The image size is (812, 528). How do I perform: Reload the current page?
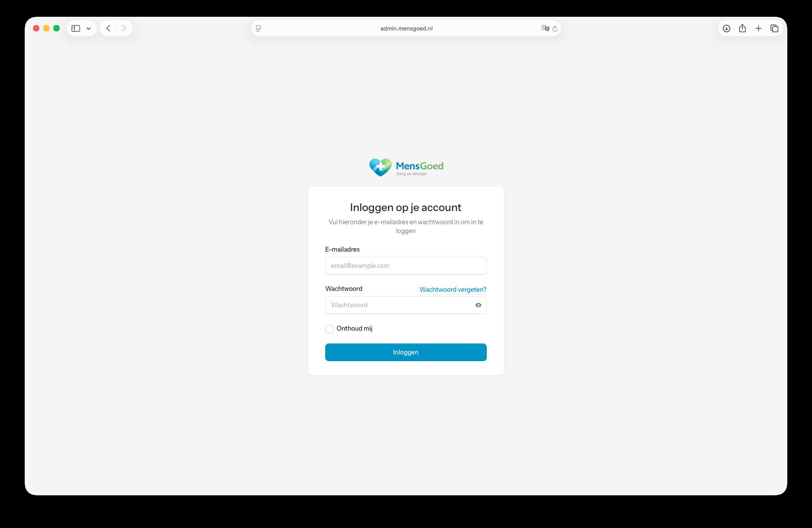(x=555, y=28)
